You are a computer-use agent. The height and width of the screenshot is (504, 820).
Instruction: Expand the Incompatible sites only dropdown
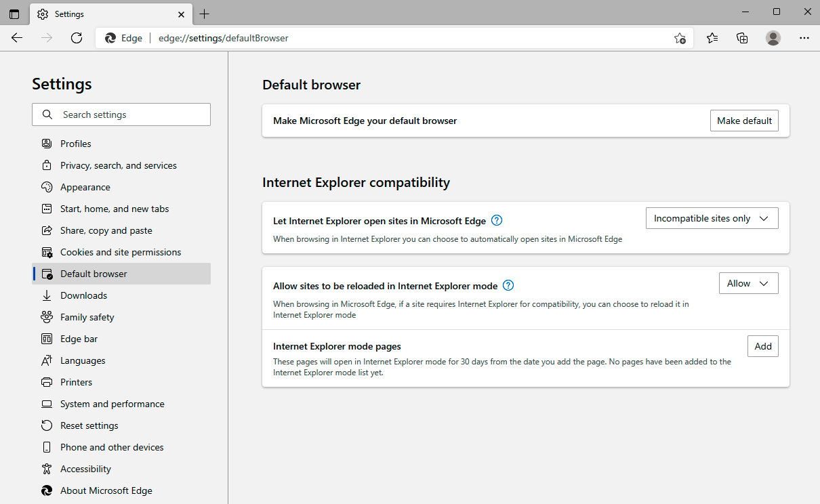(712, 218)
